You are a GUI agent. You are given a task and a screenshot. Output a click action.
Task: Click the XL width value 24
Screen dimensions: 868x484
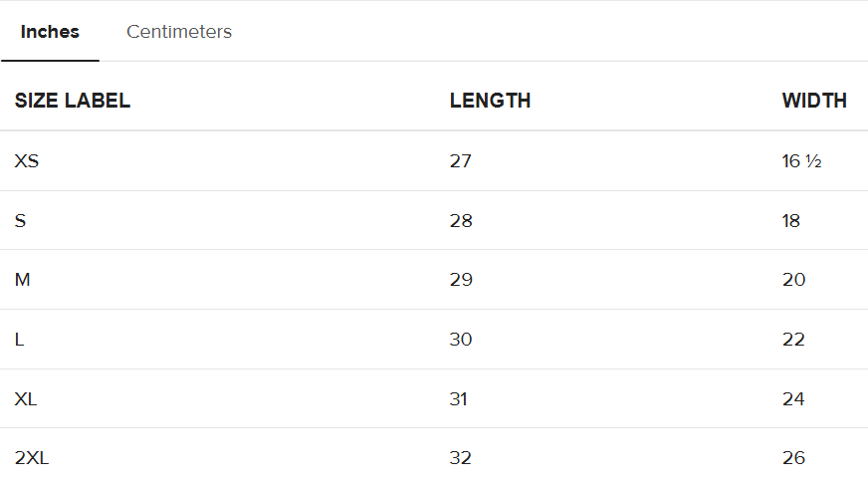pyautogui.click(x=793, y=399)
